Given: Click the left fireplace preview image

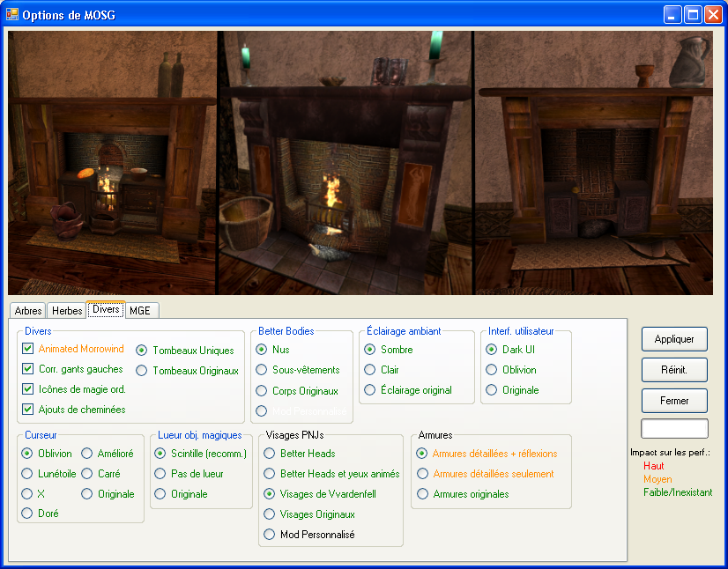Looking at the screenshot, I should [x=112, y=163].
